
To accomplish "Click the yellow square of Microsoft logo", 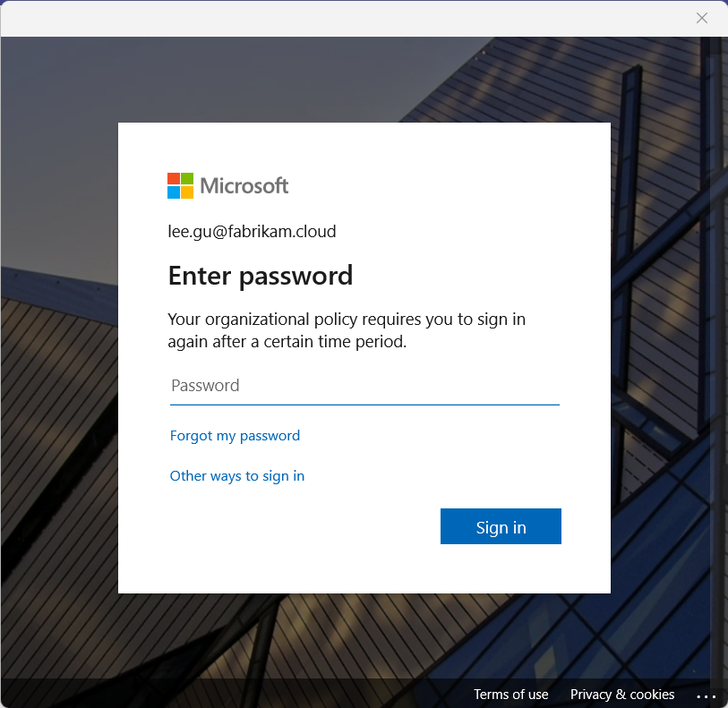I will [187, 192].
